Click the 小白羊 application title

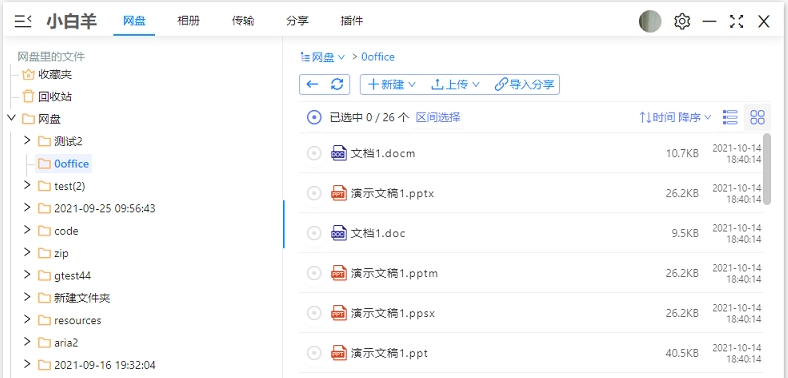72,22
